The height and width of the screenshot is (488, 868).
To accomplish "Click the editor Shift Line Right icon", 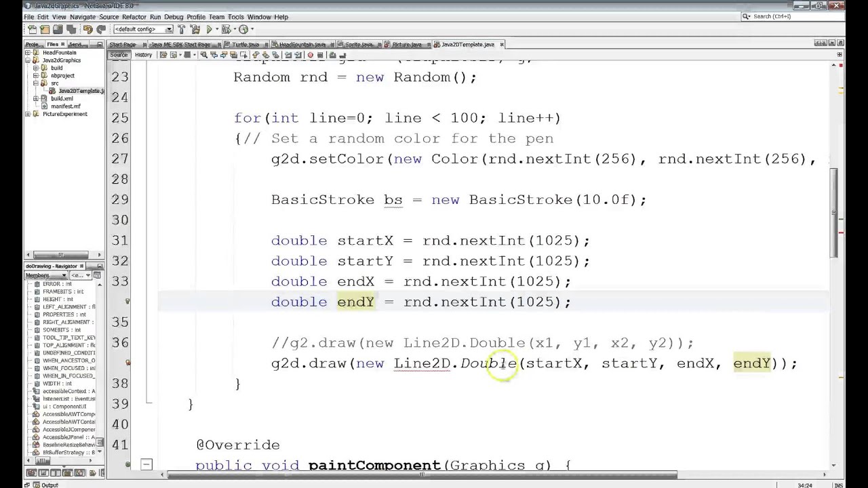I will point(298,55).
